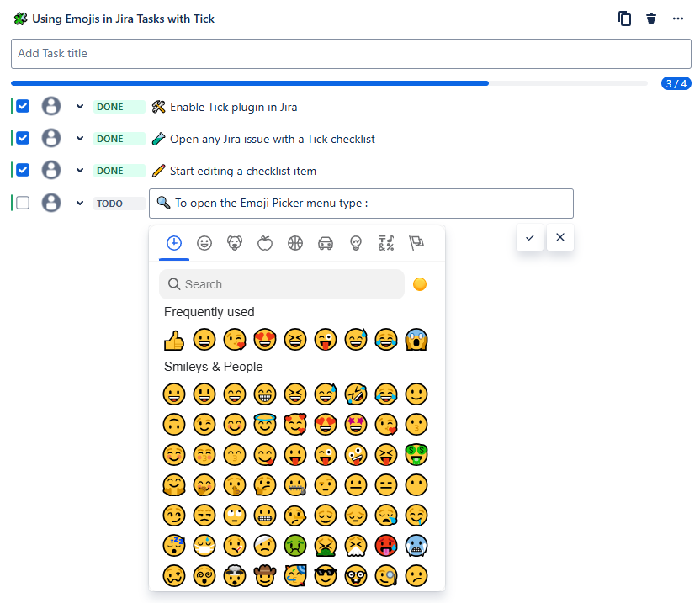Insert the smiling face with halo emoji
This screenshot has width=700, height=603.
[265, 425]
